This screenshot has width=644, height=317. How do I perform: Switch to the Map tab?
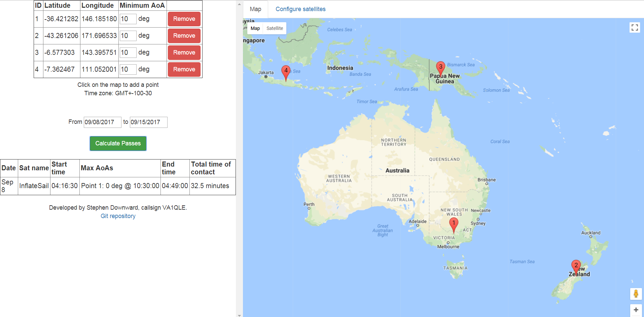[255, 9]
